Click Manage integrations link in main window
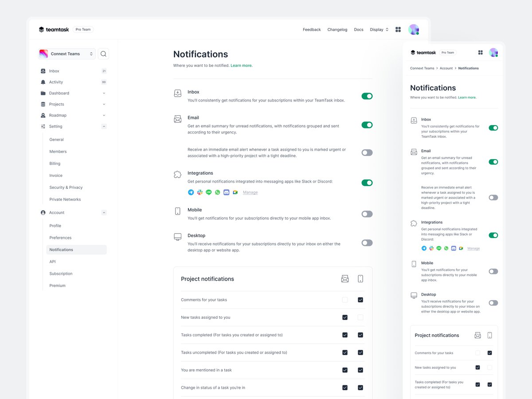 tap(250, 192)
